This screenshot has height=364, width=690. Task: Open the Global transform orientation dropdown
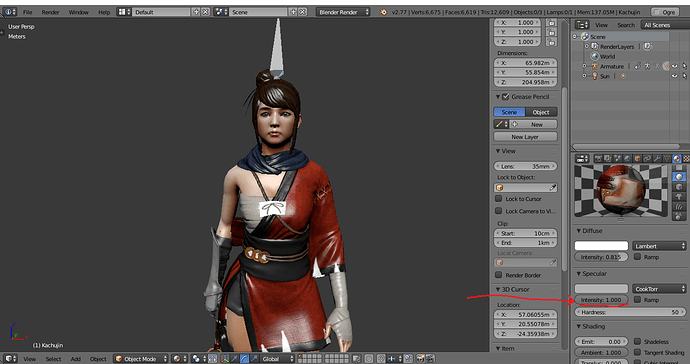pos(277,359)
